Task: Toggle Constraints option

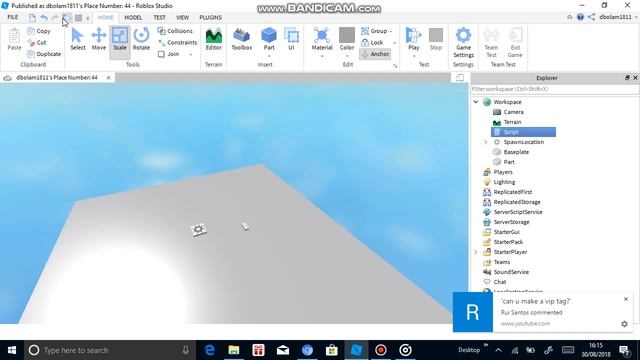Action: point(177,42)
